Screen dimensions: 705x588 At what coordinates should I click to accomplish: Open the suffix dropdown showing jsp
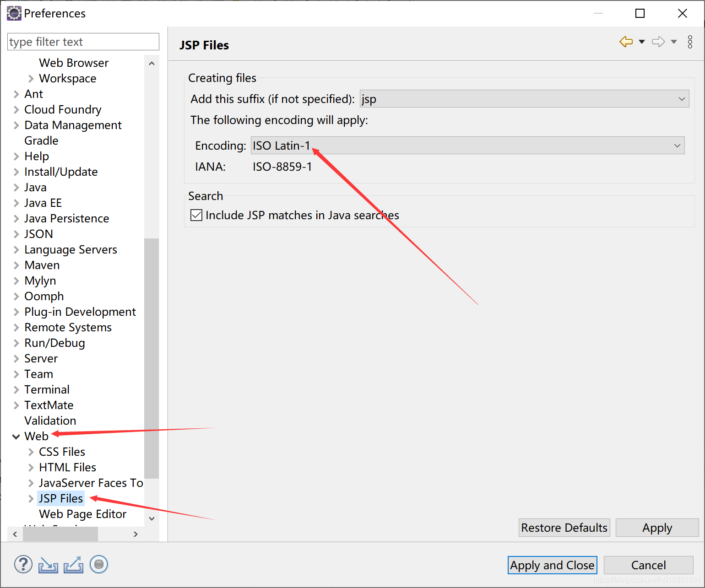[682, 99]
